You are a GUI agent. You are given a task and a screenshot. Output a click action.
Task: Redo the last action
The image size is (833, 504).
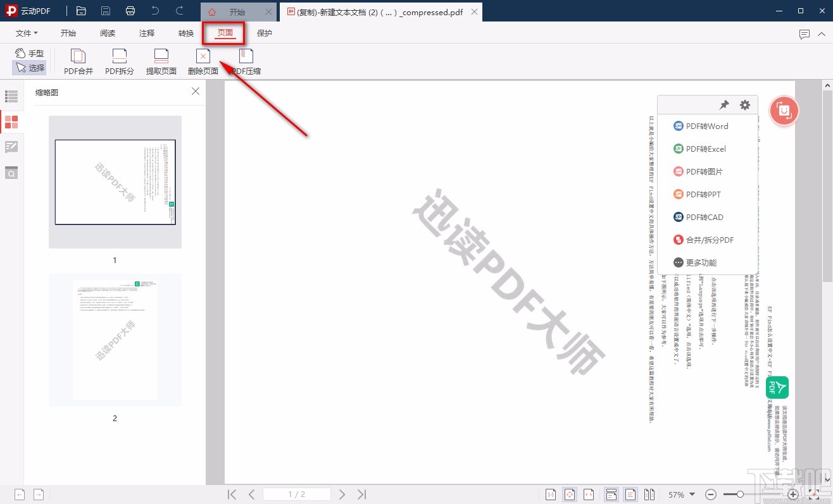[x=180, y=11]
